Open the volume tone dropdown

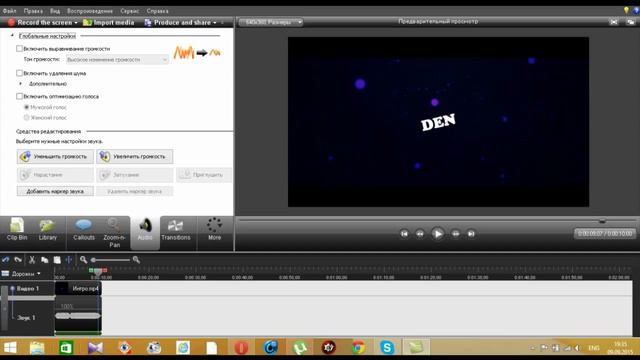(x=117, y=60)
